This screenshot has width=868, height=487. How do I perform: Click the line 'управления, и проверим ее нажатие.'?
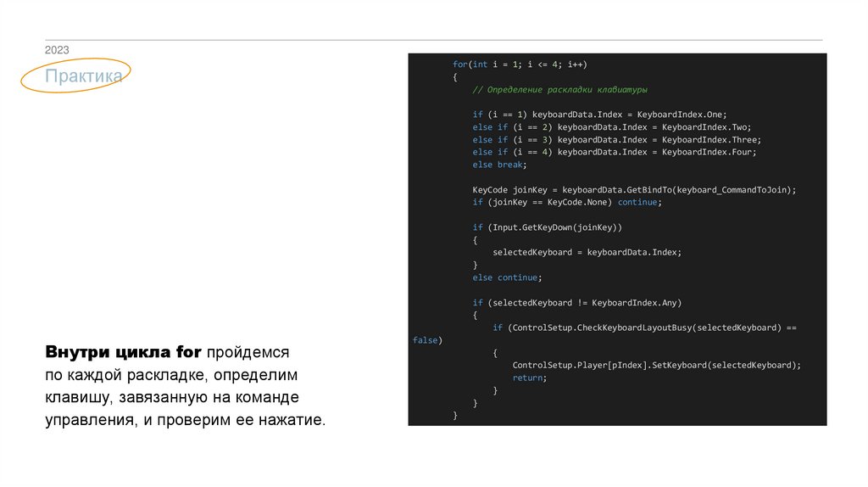[186, 420]
